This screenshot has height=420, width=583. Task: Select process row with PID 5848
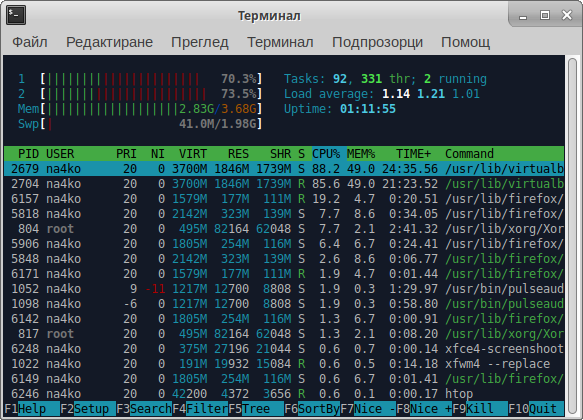click(284, 259)
